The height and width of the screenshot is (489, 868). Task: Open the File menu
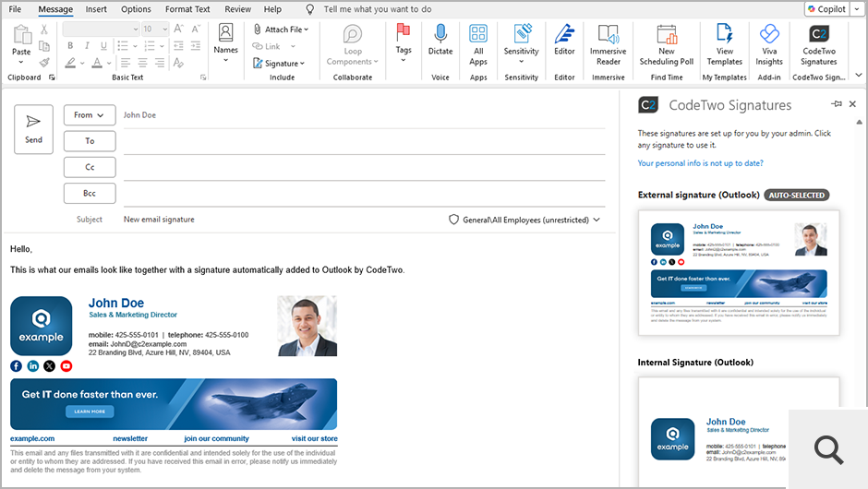[x=15, y=9]
